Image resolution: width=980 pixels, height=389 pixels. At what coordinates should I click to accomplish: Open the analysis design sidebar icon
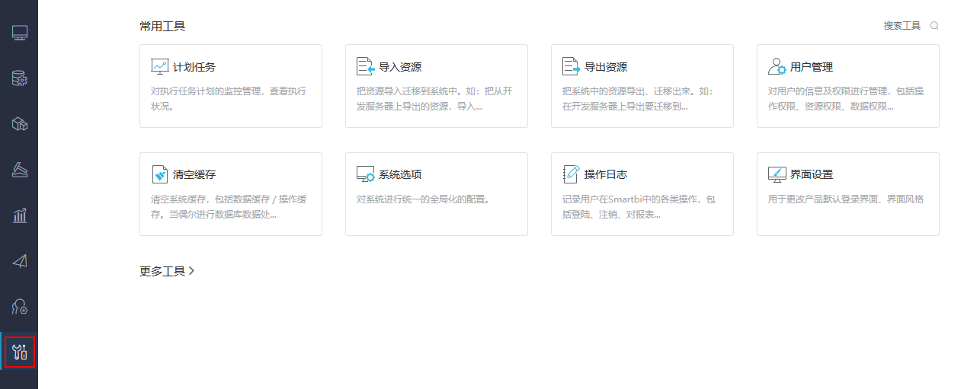[20, 170]
